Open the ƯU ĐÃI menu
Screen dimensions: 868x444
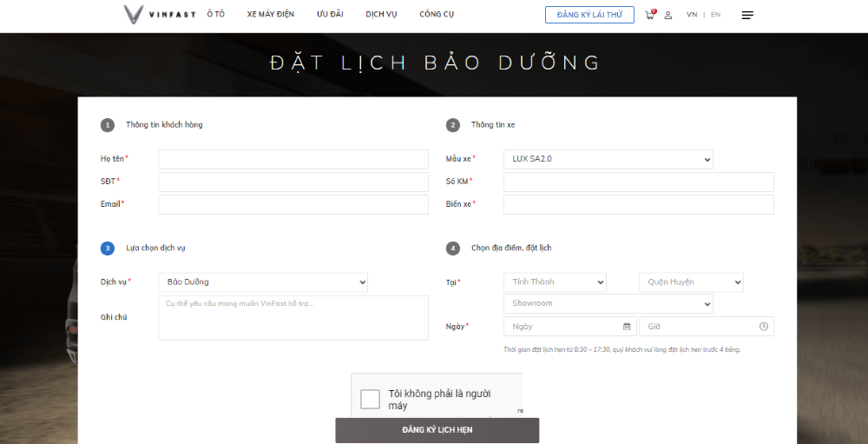pyautogui.click(x=330, y=15)
